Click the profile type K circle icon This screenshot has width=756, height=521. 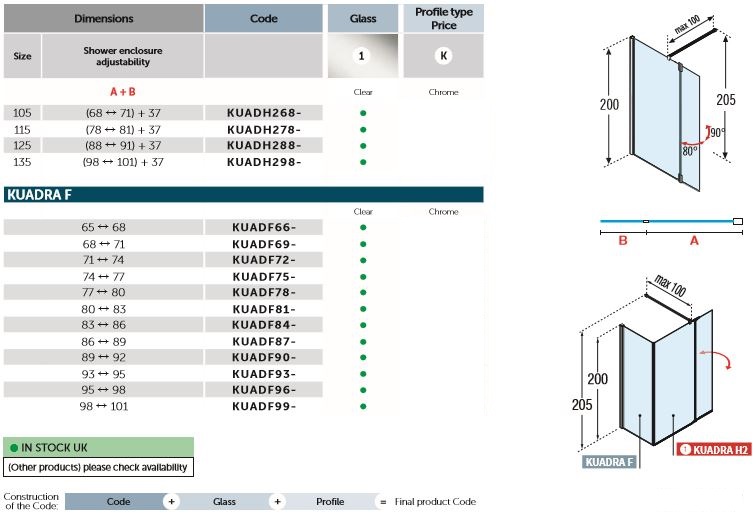click(x=444, y=56)
